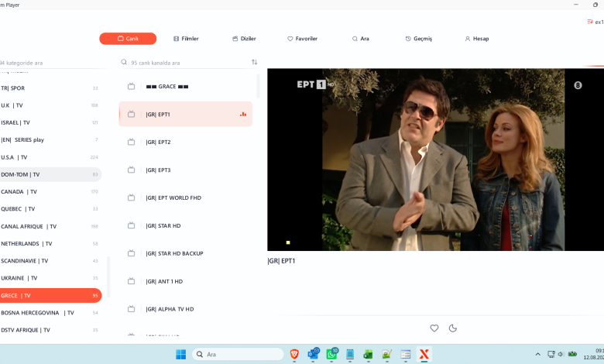Select the NETHERLANDS | TV category
Screen dimensions: 604x364
click(x=50, y=243)
